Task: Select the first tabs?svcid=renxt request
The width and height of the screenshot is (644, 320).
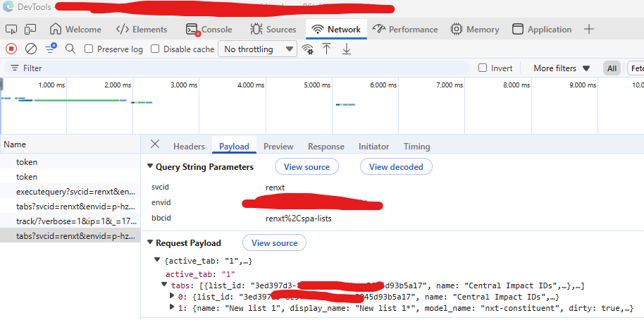Action: point(70,207)
